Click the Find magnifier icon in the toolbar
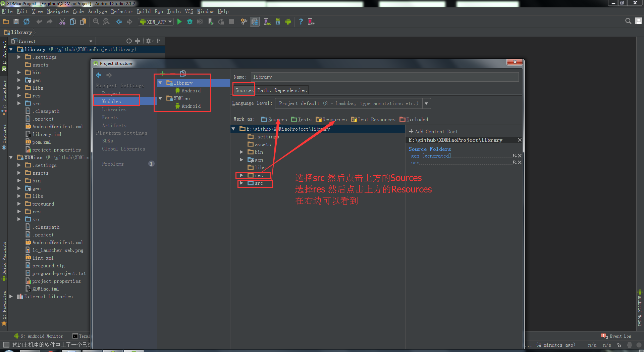The height and width of the screenshot is (352, 644). pos(96,22)
